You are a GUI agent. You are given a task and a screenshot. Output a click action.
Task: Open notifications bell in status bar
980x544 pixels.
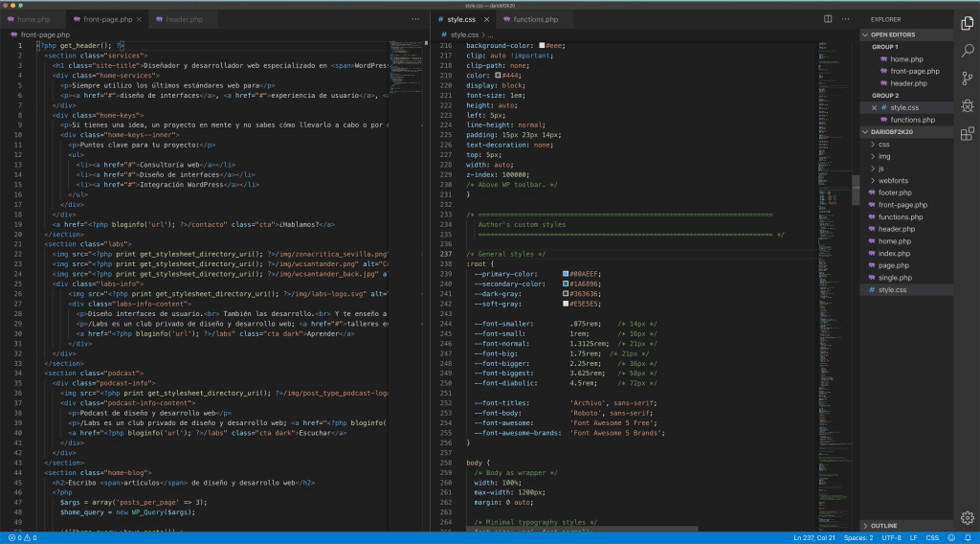pos(968,537)
